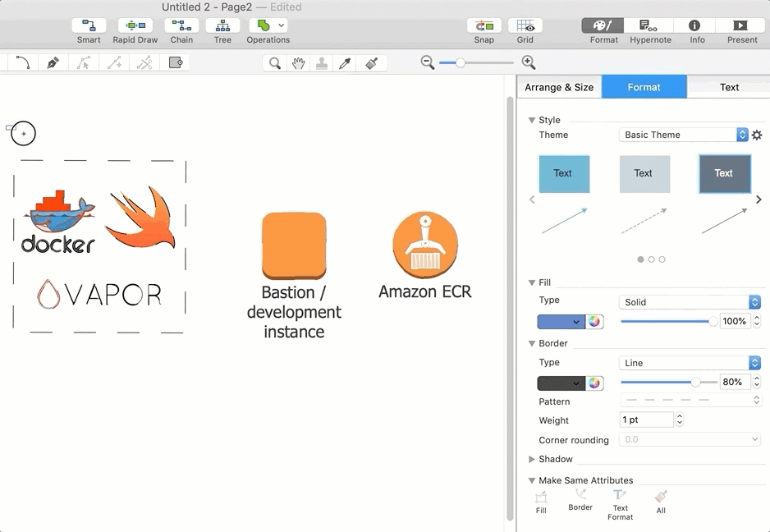Click the border opacity 80% field

click(734, 383)
